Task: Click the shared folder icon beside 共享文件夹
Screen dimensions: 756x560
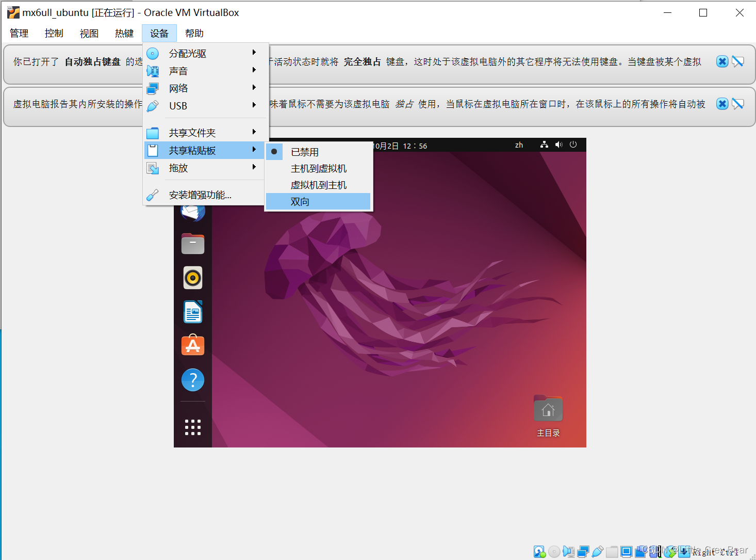Action: pos(153,133)
